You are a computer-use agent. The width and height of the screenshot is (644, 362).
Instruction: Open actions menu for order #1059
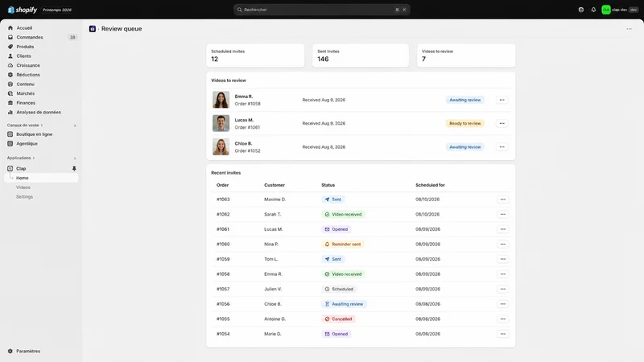coord(502,259)
